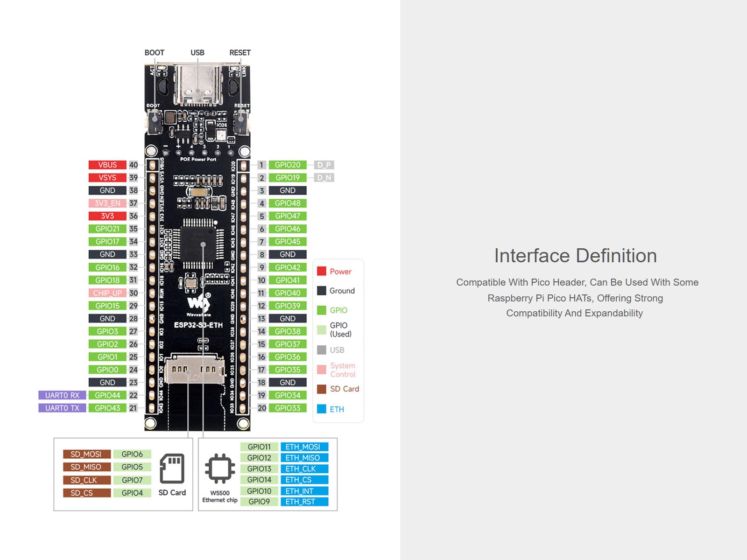Click the GPIO39 pin label
Image resolution: width=747 pixels, height=560 pixels.
click(x=288, y=306)
